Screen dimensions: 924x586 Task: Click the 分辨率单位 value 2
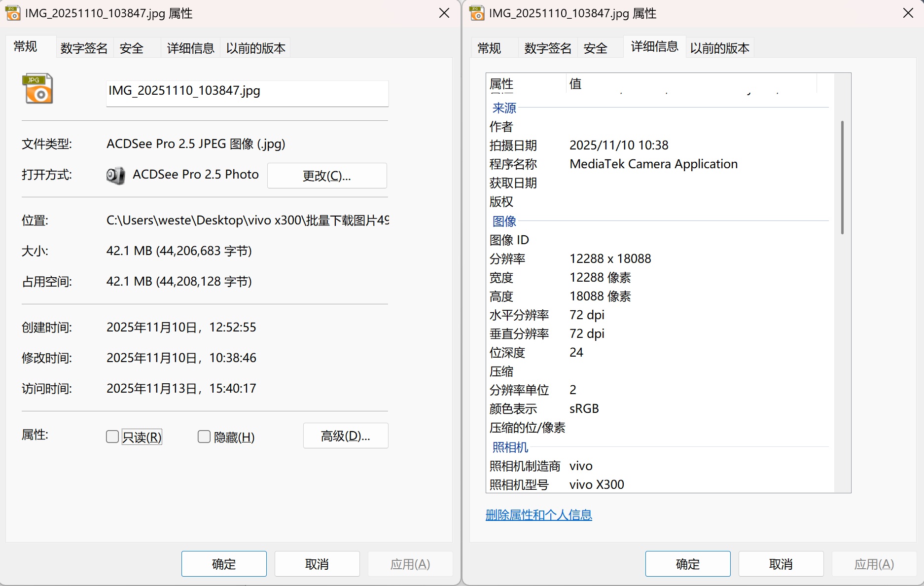pos(573,390)
